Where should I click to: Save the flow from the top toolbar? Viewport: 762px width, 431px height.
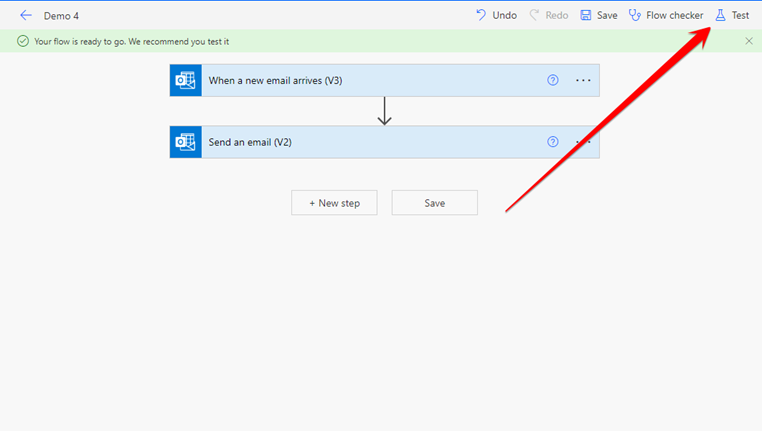(x=599, y=15)
